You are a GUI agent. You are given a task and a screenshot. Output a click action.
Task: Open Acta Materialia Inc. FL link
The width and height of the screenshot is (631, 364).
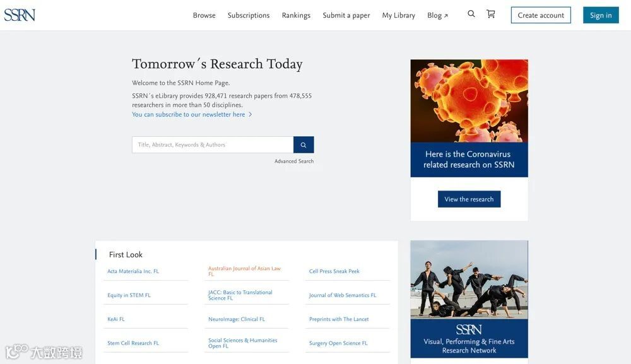tap(133, 271)
